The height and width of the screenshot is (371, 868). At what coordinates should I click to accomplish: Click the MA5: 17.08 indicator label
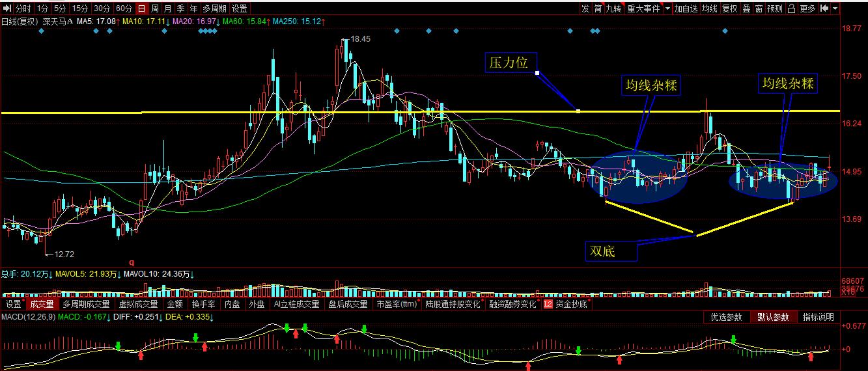tap(98, 21)
